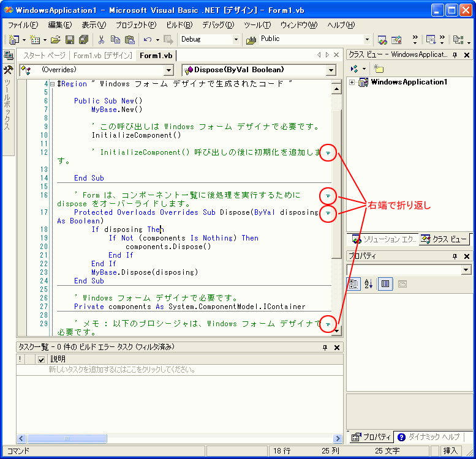Click the Open File folder icon
The width and height of the screenshot is (476, 459).
click(56, 39)
